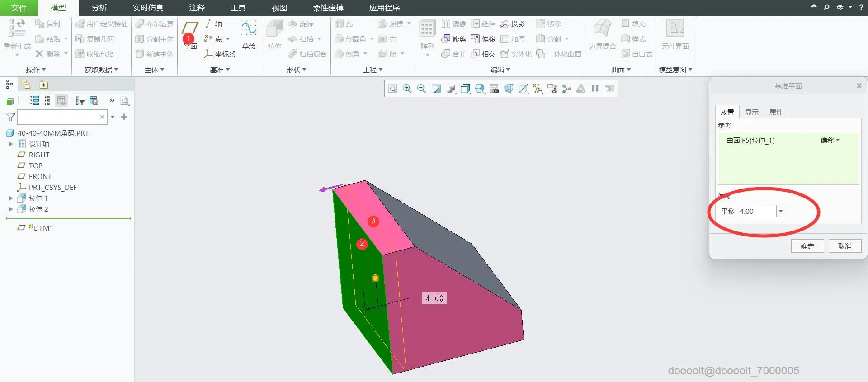Open the 平移 offset value dropdown
The height and width of the screenshot is (382, 868).
(781, 211)
